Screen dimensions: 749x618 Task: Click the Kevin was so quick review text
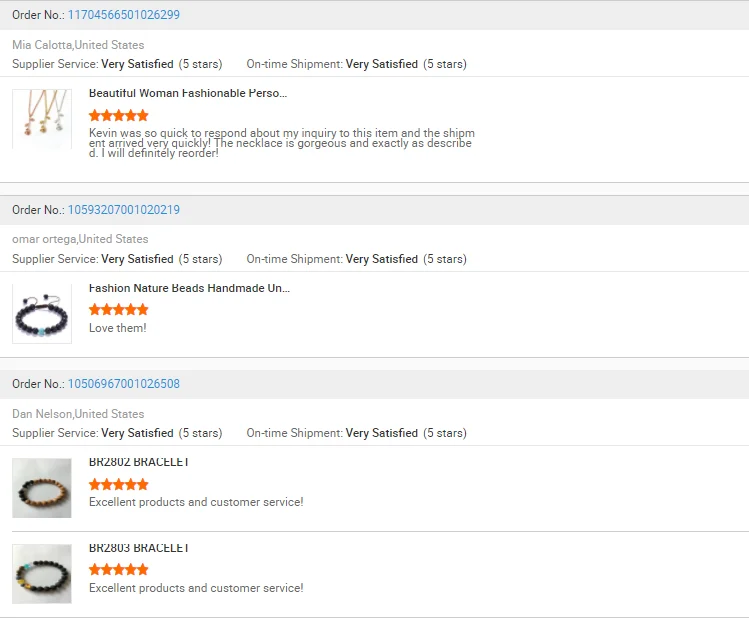coord(282,143)
